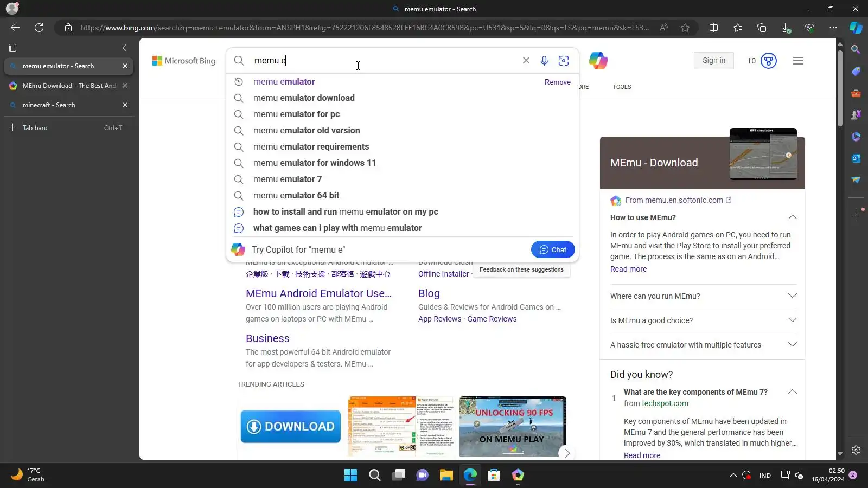The height and width of the screenshot is (488, 868).
Task: Collapse the vertical tabs pane arrow
Action: (x=124, y=48)
